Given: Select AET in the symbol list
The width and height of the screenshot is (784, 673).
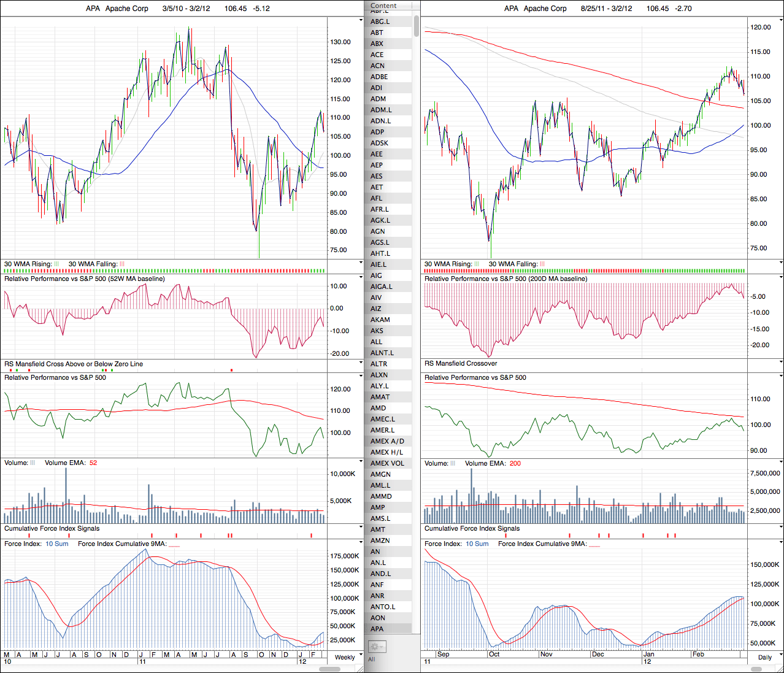Looking at the screenshot, I should (388, 187).
